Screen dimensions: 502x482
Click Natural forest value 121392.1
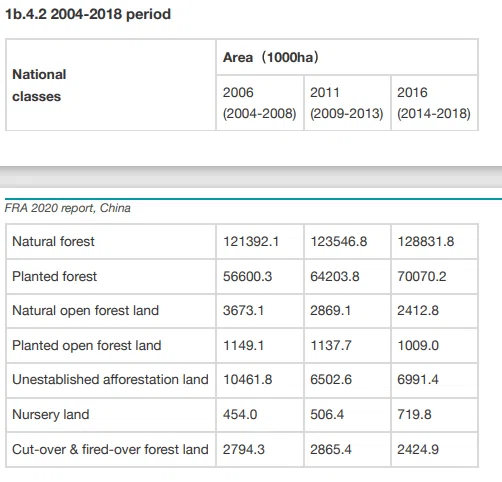pyautogui.click(x=251, y=241)
